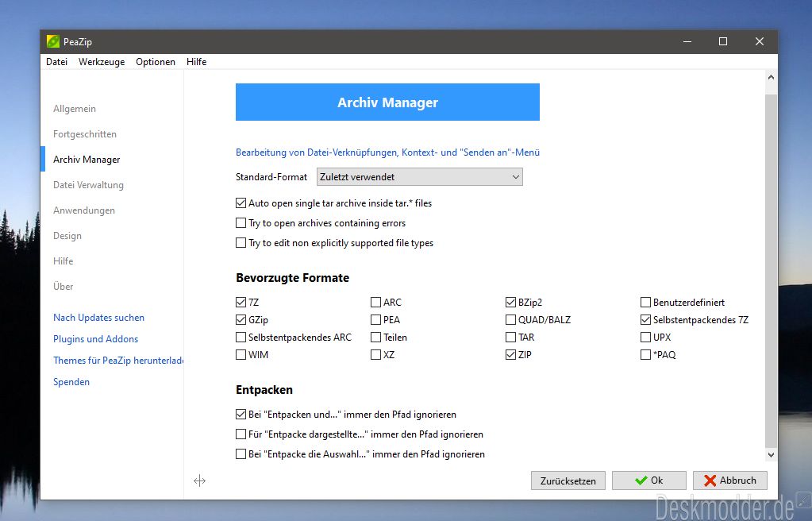Uncheck the 7Z preferred format checkbox
This screenshot has width=812, height=521.
pyautogui.click(x=241, y=303)
